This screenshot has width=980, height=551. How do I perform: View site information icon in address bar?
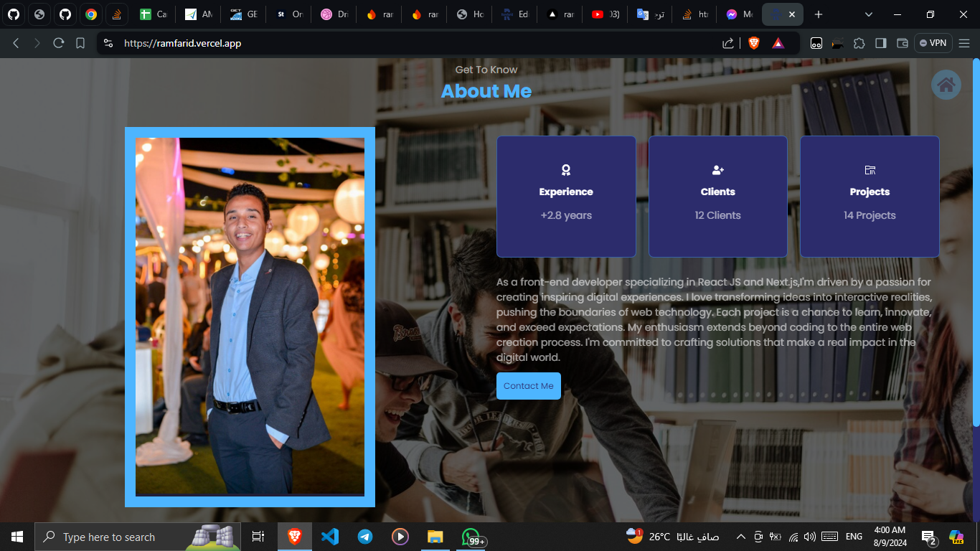tap(108, 43)
